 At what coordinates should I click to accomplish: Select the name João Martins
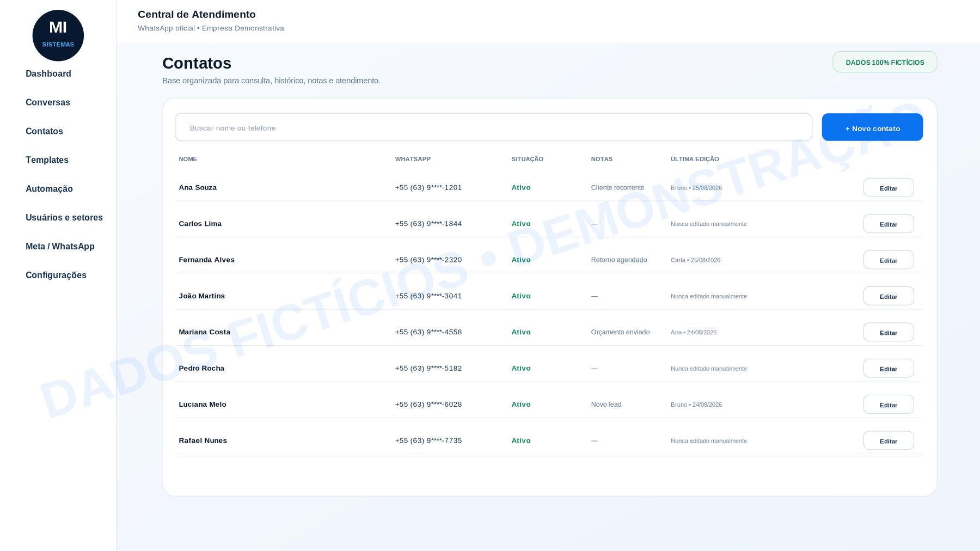pos(201,296)
